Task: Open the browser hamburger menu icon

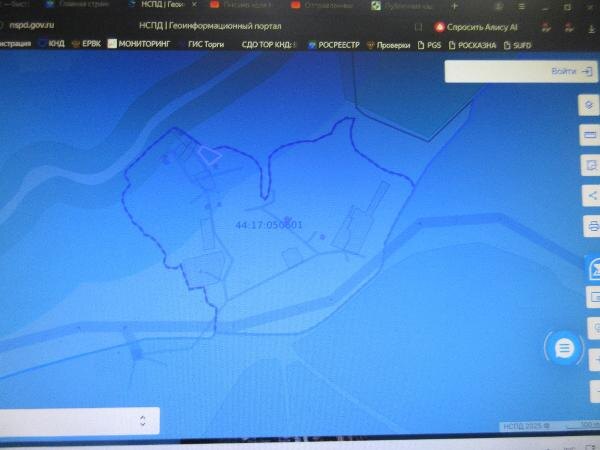Action: coord(522,7)
